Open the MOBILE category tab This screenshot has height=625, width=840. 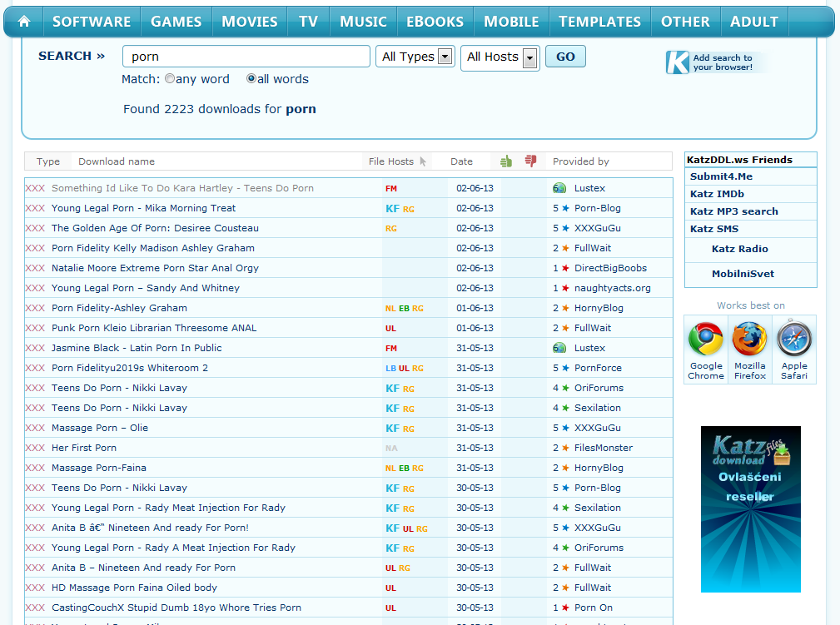tap(512, 22)
